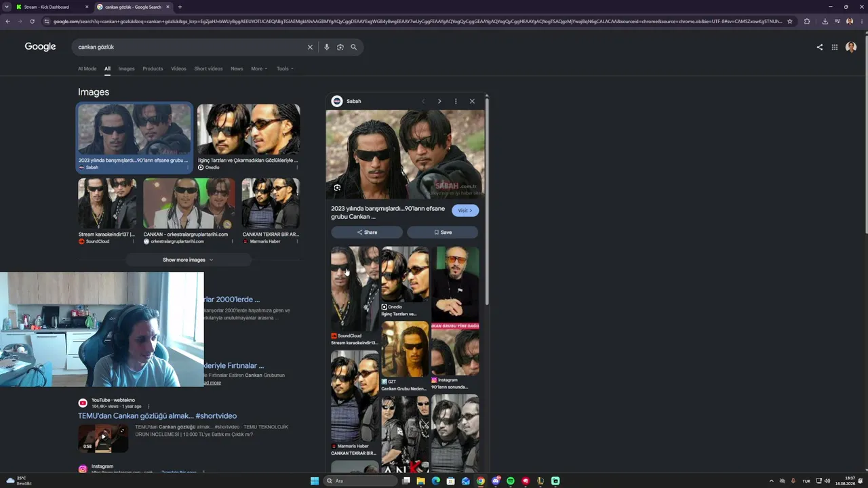This screenshot has width=868, height=488.
Task: Open TEMU'dan Cankan gözlüğü almak video link
Action: 157,415
